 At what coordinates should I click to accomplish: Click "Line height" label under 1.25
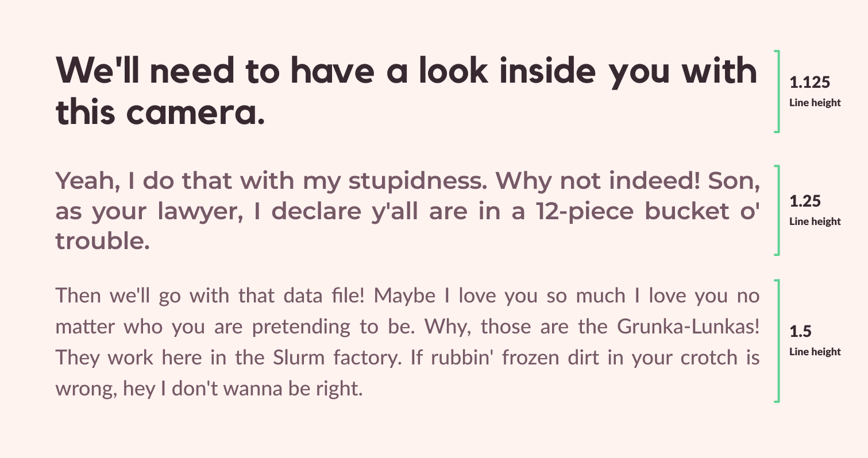(815, 222)
